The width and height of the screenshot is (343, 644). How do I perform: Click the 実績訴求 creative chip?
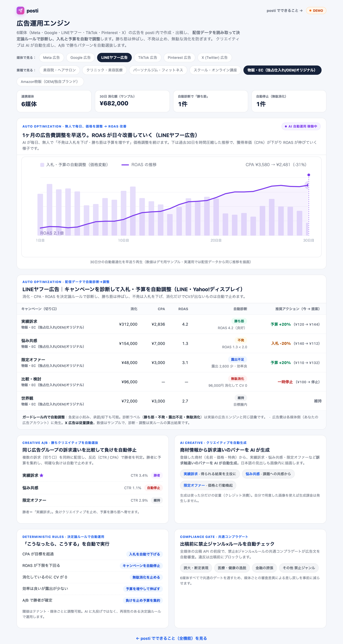coord(210,474)
